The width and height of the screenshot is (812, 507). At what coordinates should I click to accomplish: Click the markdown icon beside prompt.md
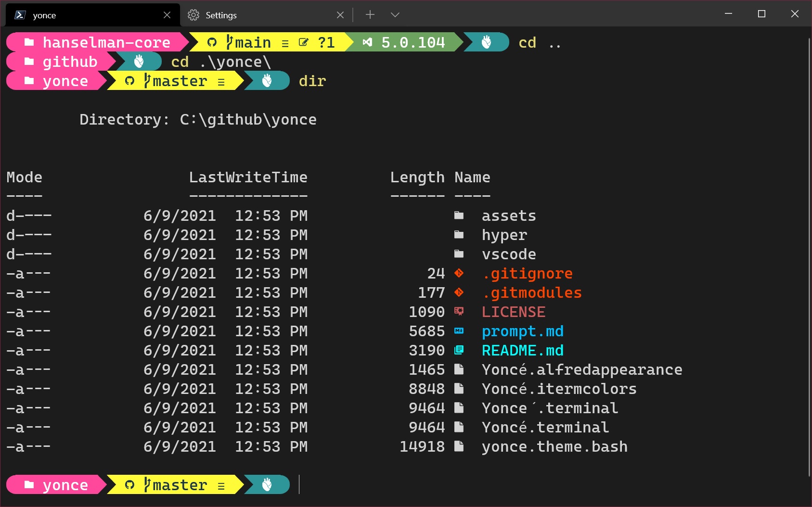coord(459,331)
